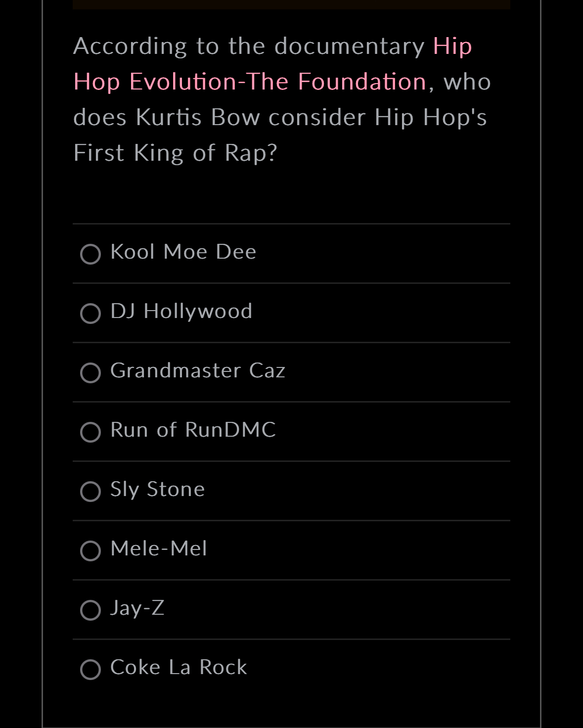Screen dimensions: 583x728
Task: Click the Run of RunDMC answer text label
Action: tap(193, 430)
